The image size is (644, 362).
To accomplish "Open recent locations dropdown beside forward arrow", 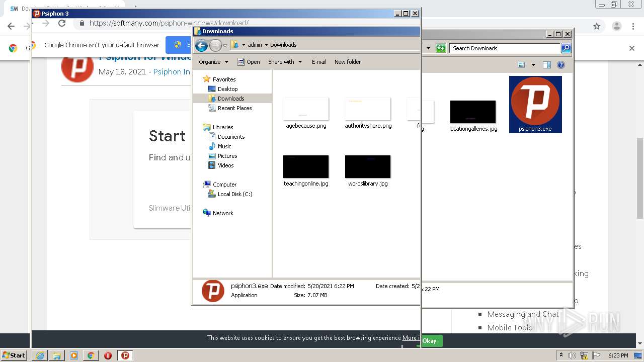I will [225, 45].
